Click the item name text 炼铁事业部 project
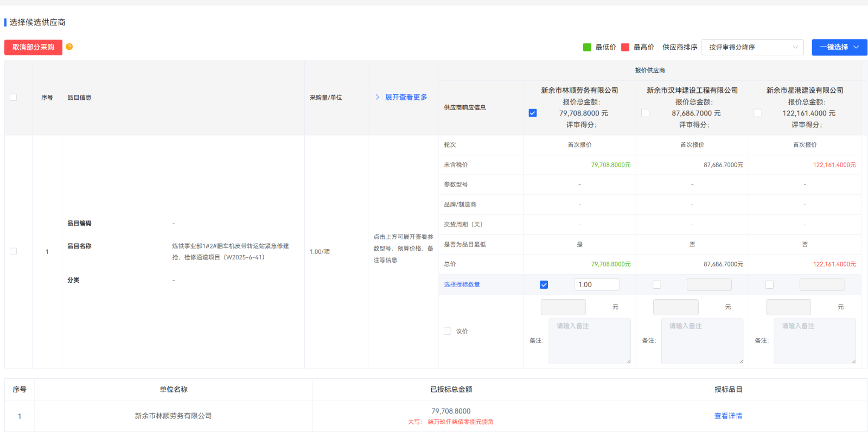868x432 pixels. pos(231,251)
